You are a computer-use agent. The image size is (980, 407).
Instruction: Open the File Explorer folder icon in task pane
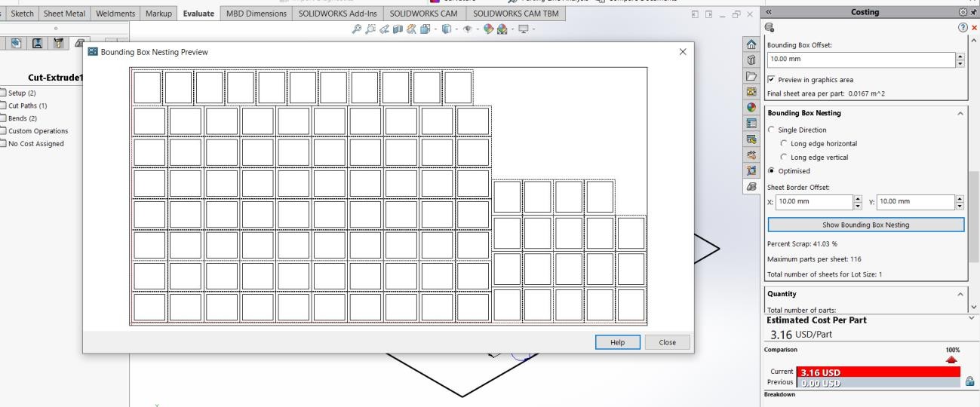(751, 76)
